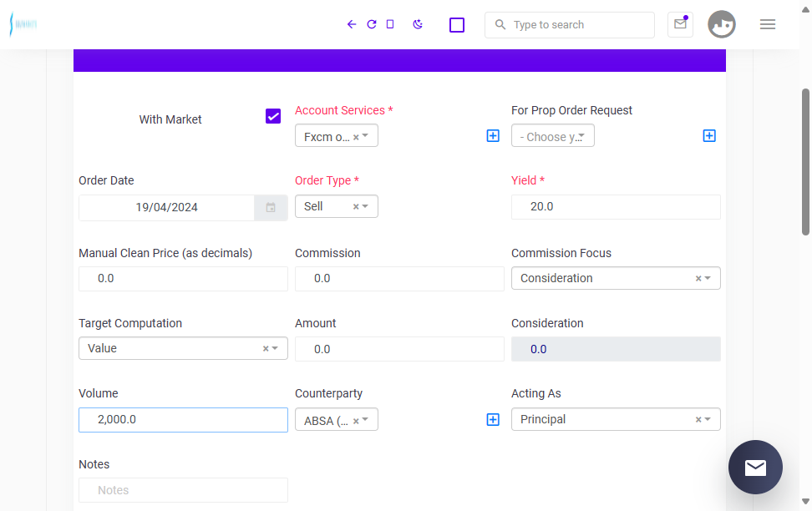
Task: Click the disabled Consideration field
Action: 616,349
